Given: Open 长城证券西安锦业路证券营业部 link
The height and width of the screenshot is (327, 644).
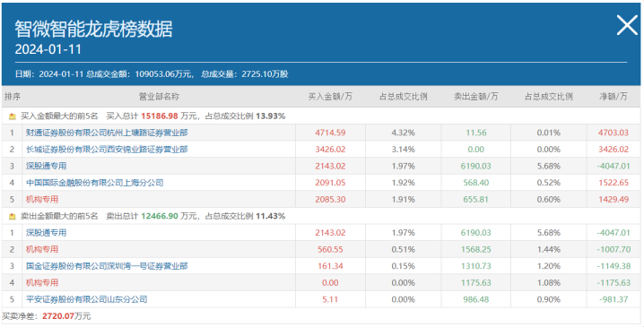Looking at the screenshot, I should (x=107, y=150).
